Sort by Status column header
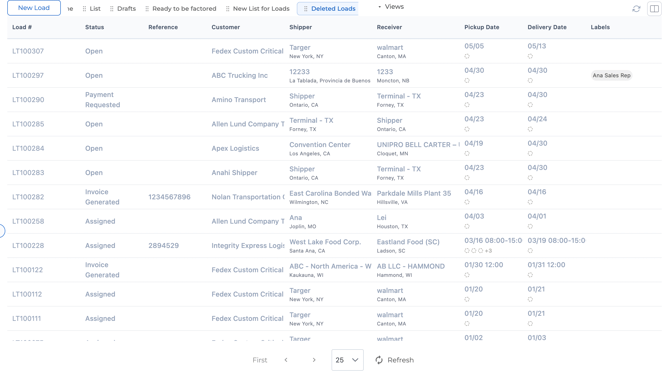This screenshot has height=386, width=670. tap(94, 27)
